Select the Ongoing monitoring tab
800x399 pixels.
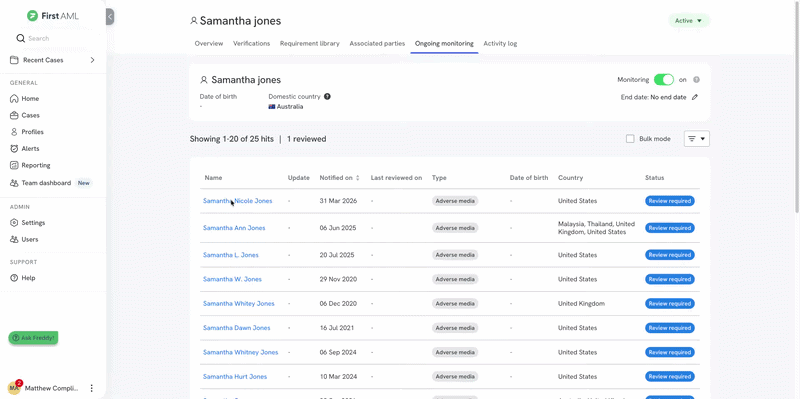pyautogui.click(x=444, y=43)
